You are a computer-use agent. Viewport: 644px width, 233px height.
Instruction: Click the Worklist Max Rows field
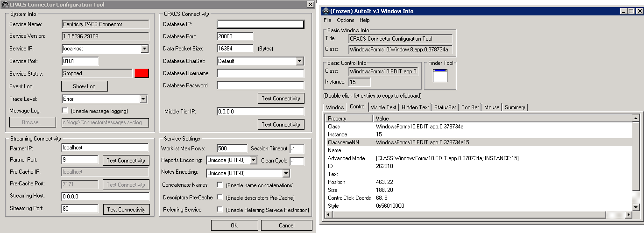232,148
